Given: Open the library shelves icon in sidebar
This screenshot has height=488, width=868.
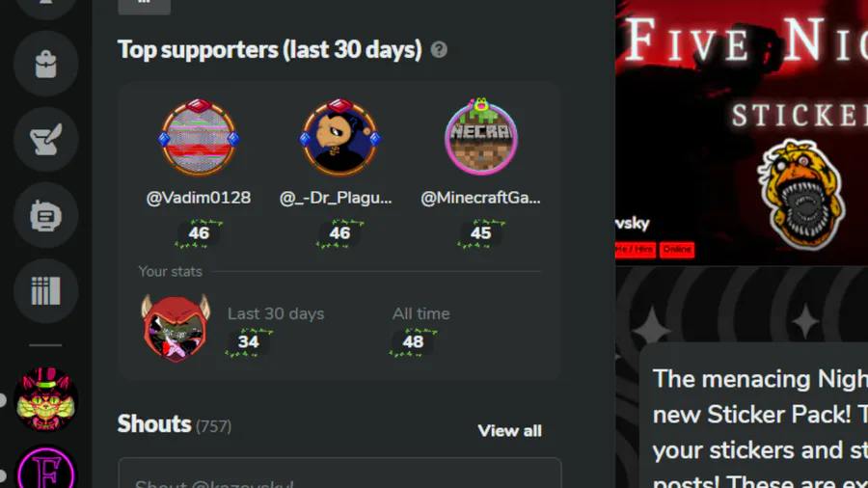Looking at the screenshot, I should click(46, 291).
